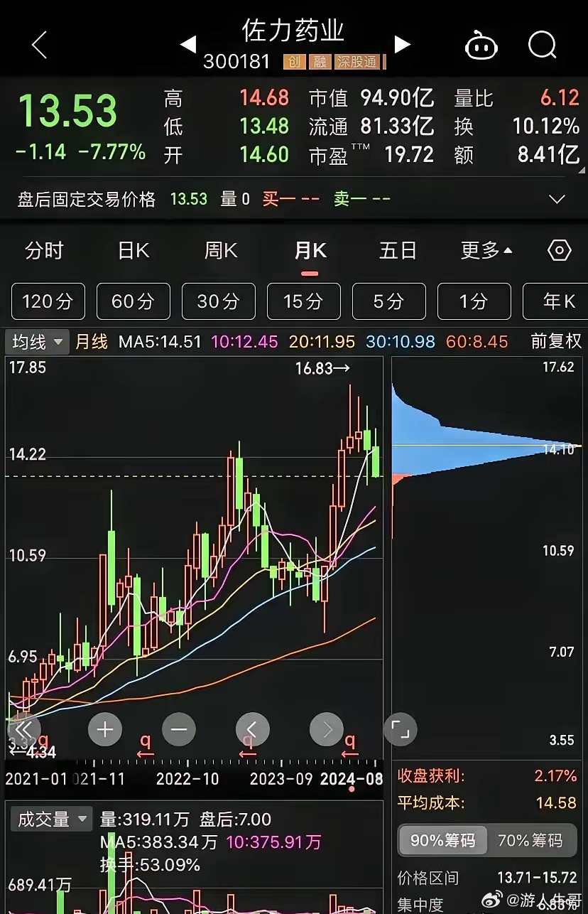This screenshot has height=914, width=588.
Task: Expand the 更多 menu
Action: click(x=485, y=250)
